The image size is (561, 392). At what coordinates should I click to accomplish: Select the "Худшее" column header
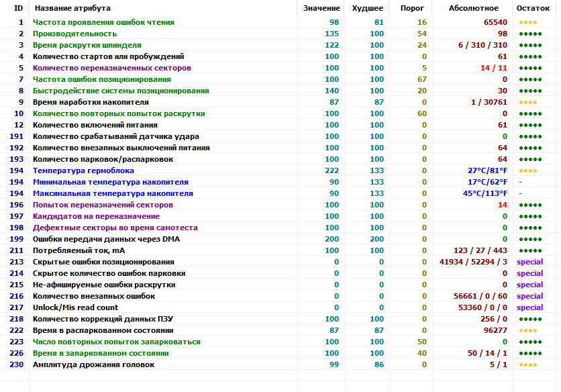coord(367,8)
